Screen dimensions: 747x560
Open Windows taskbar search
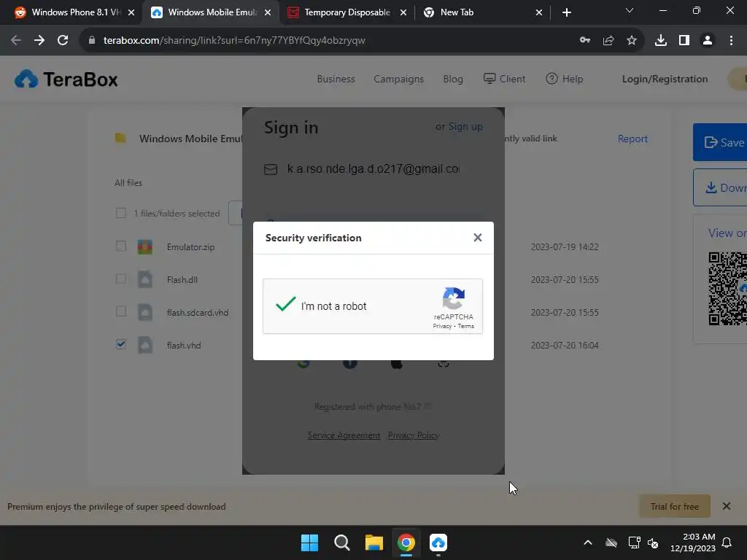(341, 542)
